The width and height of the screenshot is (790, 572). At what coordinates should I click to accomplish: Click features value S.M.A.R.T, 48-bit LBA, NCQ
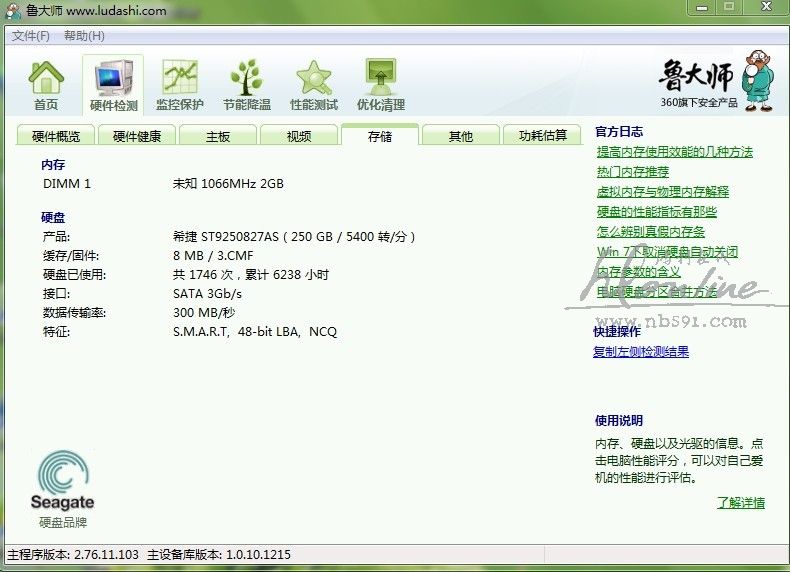coord(255,332)
